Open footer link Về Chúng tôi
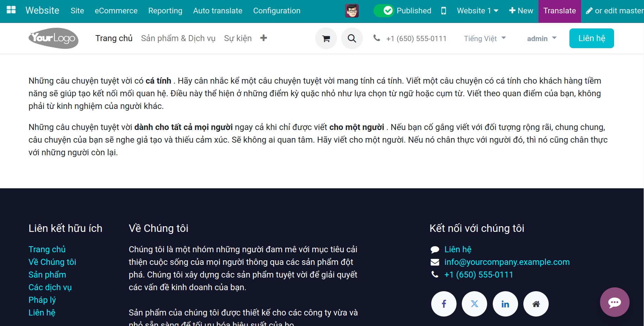The height and width of the screenshot is (326, 644). [x=52, y=262]
